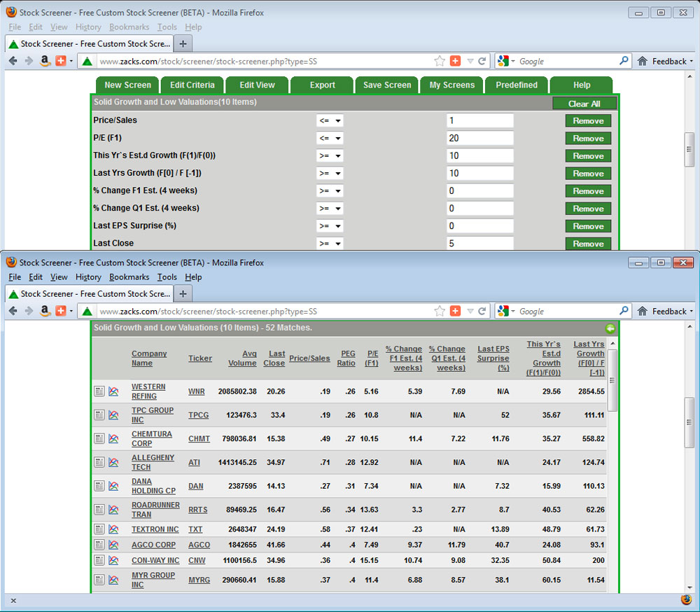Open the chart icon for Allegheny Tech
The height and width of the screenshot is (612, 700).
(x=113, y=462)
